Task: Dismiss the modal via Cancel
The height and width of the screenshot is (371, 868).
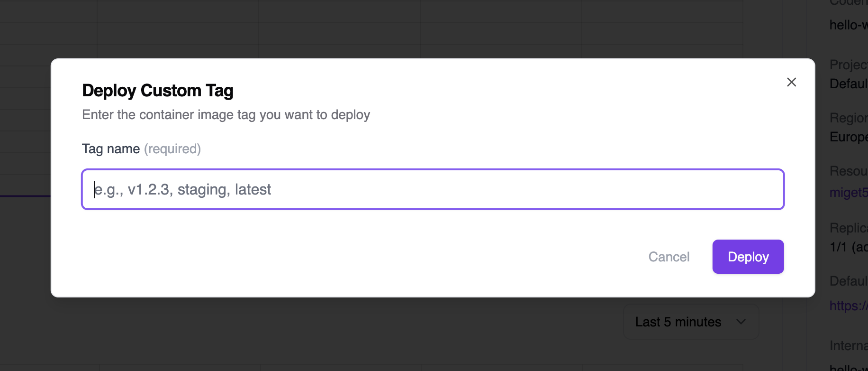Action: click(669, 257)
